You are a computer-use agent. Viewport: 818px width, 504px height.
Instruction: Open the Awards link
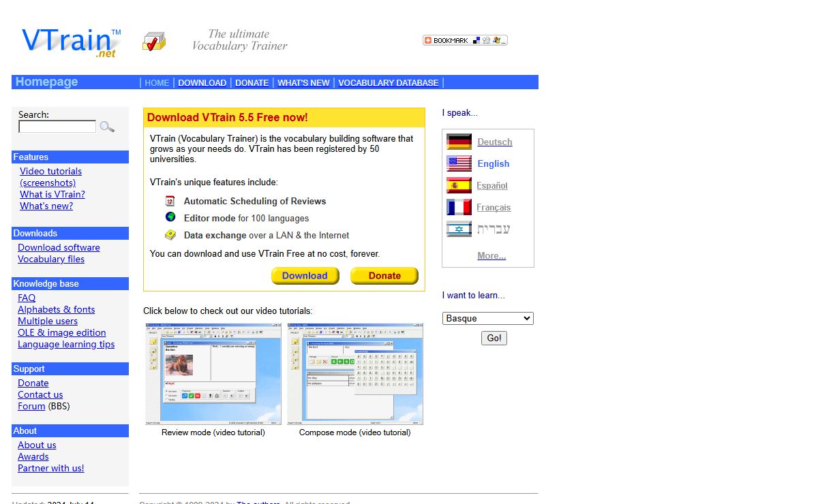(x=33, y=456)
